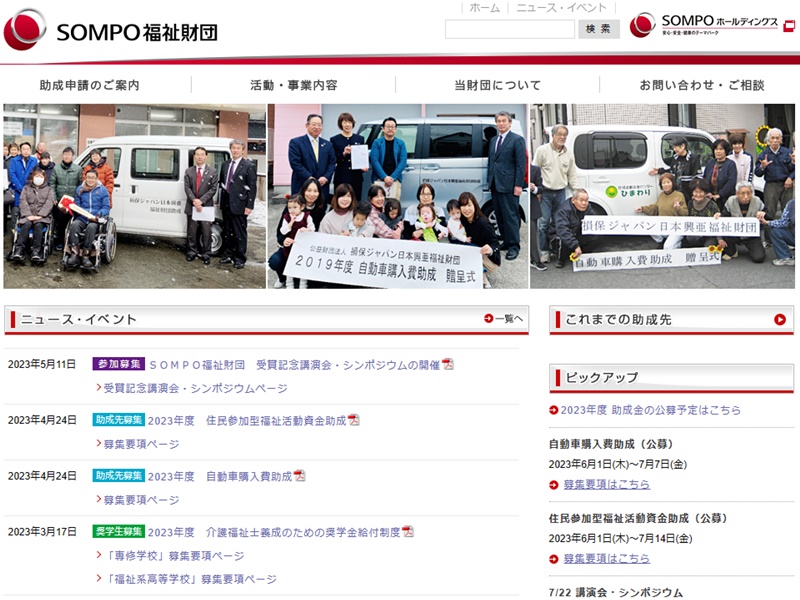Screen dimensions: 800x600
Task: Click arrow icon under 自動車購入費助成（公募）
Action: coord(554,485)
